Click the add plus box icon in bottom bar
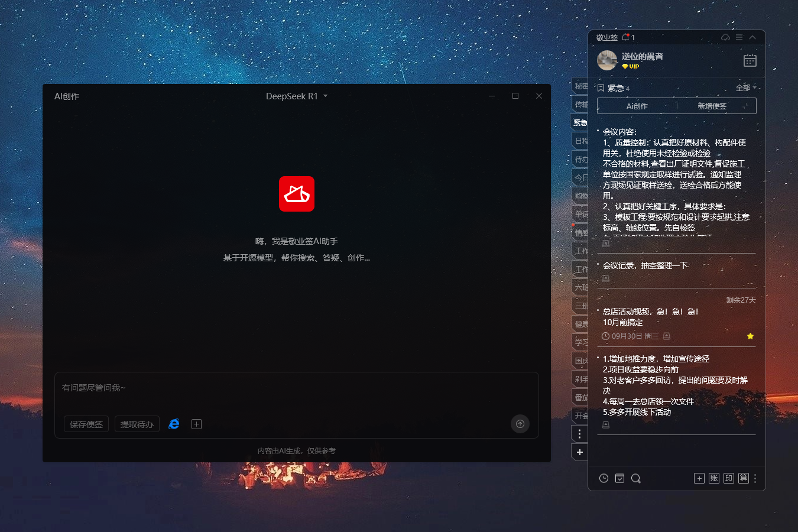The image size is (798, 532). coord(699,478)
